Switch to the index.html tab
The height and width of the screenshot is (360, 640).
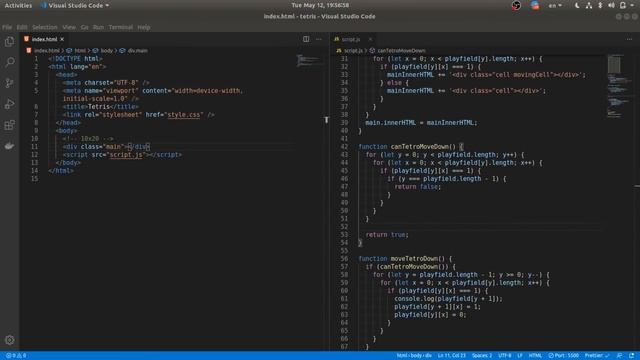pyautogui.click(x=44, y=39)
